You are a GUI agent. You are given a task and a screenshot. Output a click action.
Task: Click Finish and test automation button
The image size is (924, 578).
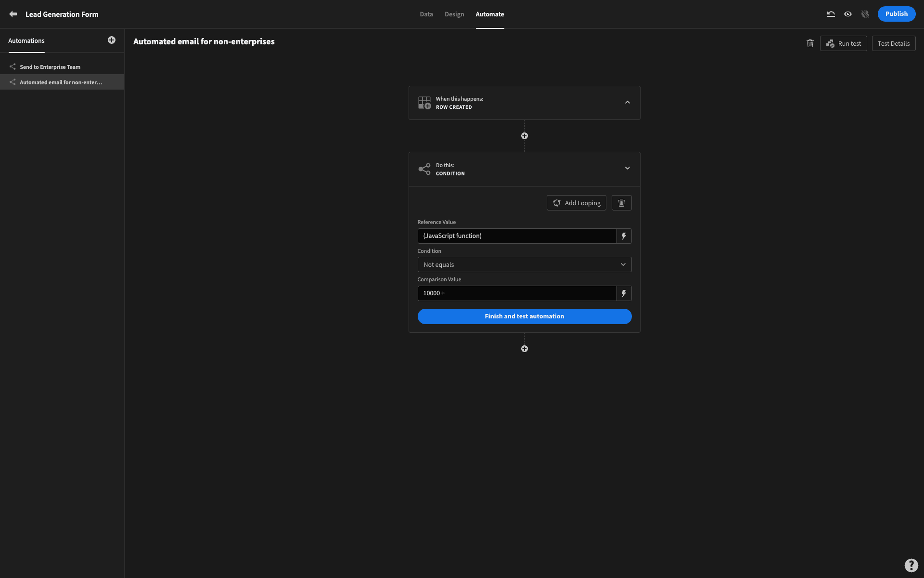[x=524, y=315]
